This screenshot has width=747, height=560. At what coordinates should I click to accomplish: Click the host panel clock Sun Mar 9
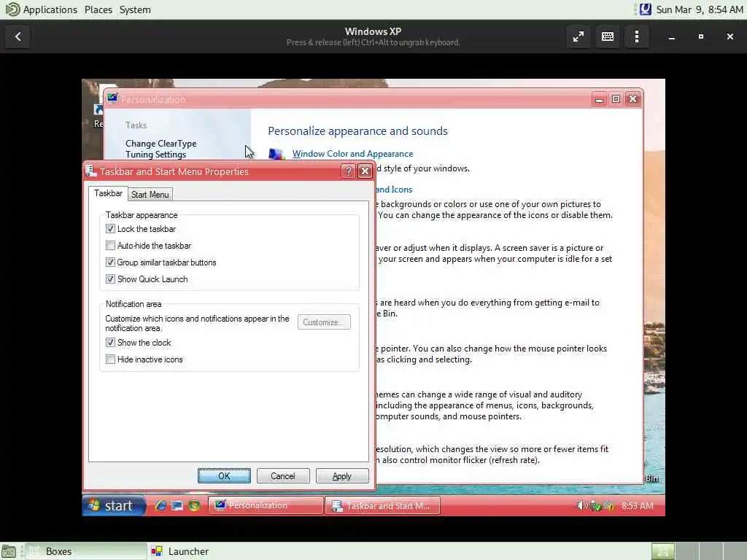click(700, 9)
